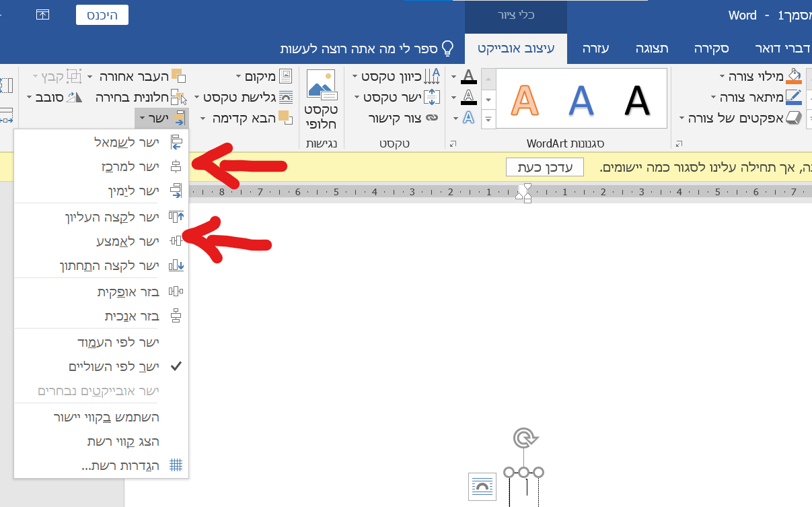
Task: Click צור קישור create link button
Action: 403,119
